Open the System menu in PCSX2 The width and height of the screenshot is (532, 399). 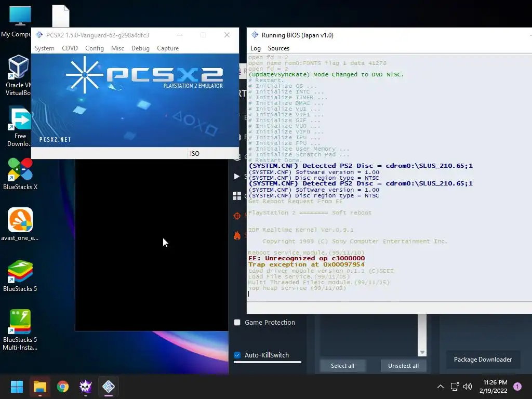45,48
